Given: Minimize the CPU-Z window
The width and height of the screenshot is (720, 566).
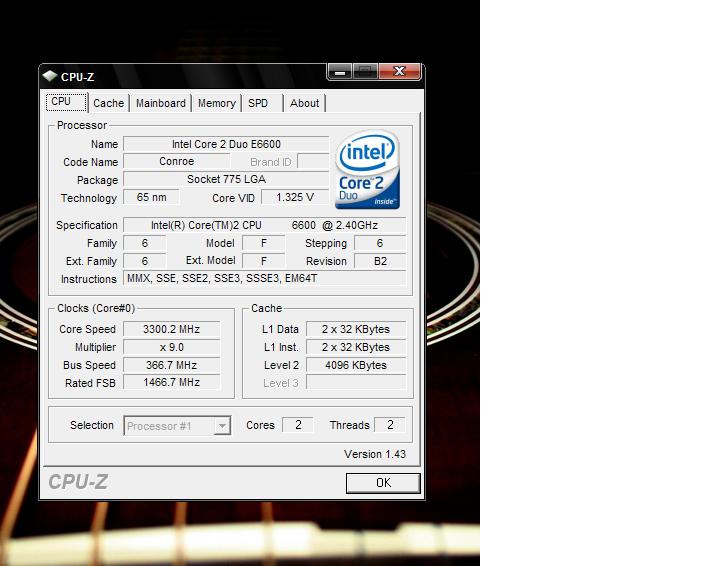Looking at the screenshot, I should point(340,72).
